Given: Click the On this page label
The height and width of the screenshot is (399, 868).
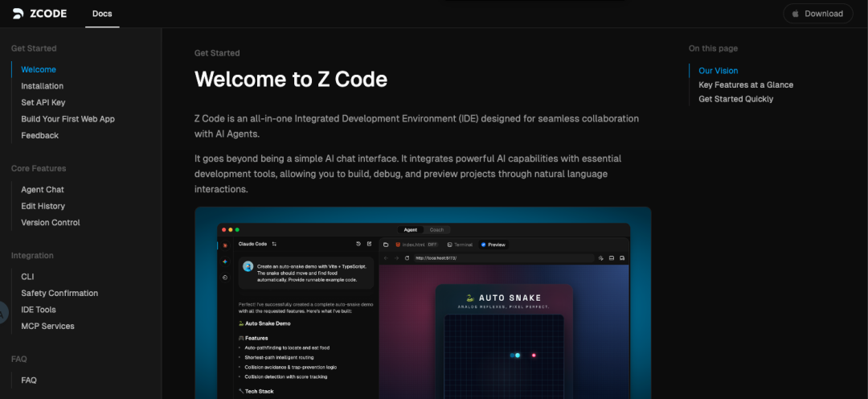Looking at the screenshot, I should coord(713,48).
